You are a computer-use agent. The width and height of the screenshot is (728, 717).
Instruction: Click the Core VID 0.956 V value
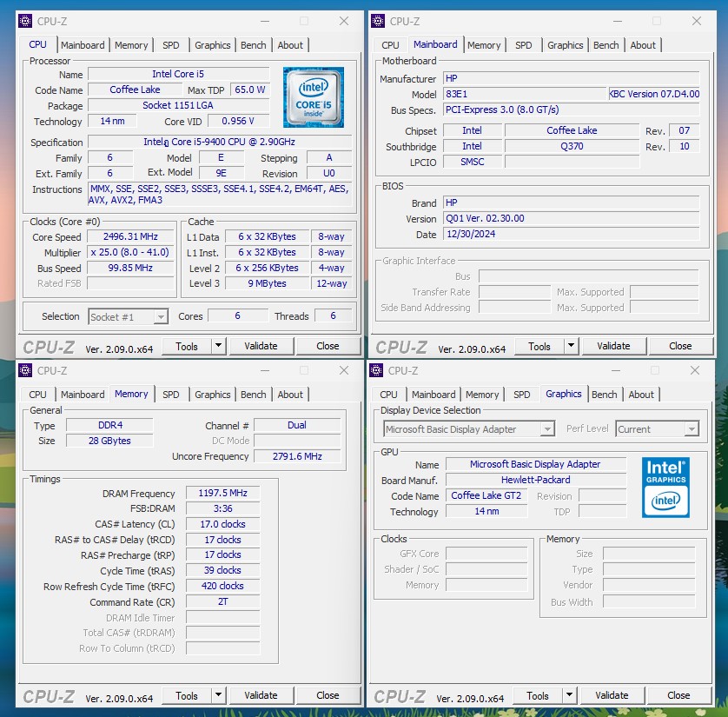click(238, 121)
